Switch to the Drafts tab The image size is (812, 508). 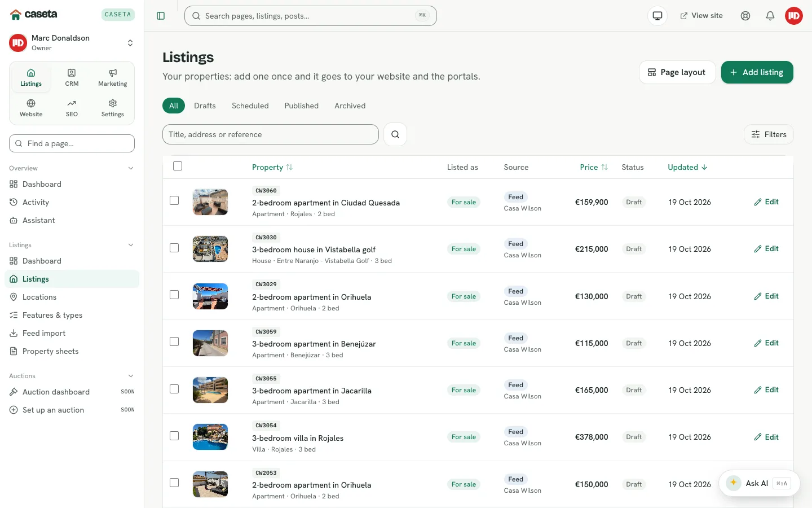[205, 106]
